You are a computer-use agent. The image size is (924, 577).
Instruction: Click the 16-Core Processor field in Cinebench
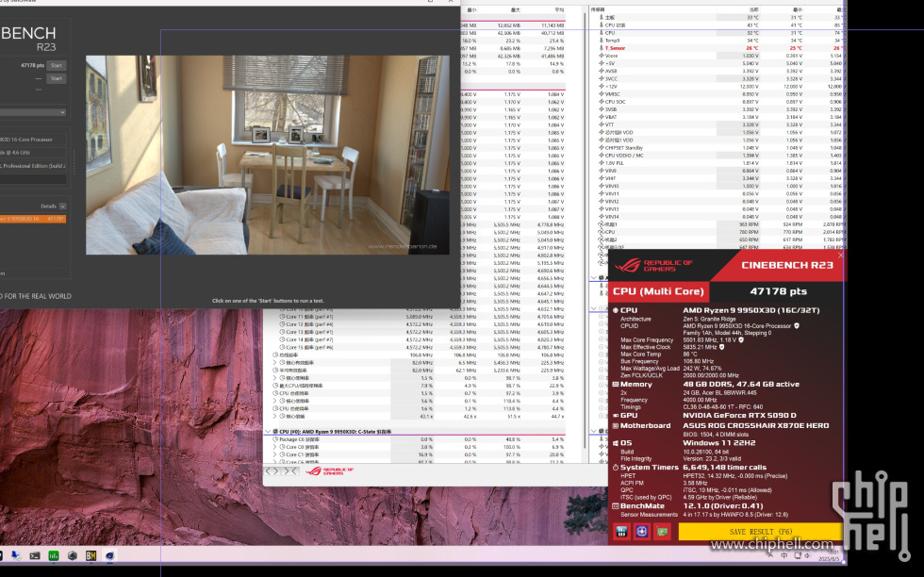pyautogui.click(x=32, y=140)
